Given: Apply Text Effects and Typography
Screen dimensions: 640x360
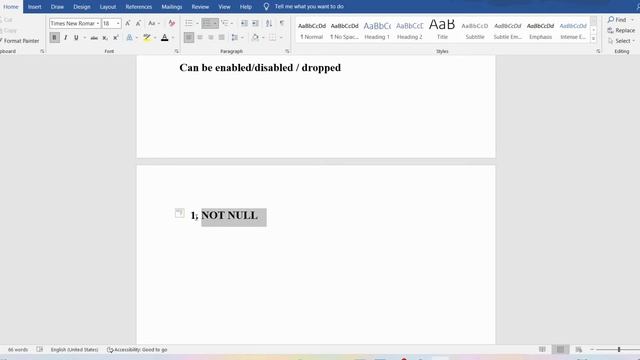Looking at the screenshot, I should tap(129, 38).
